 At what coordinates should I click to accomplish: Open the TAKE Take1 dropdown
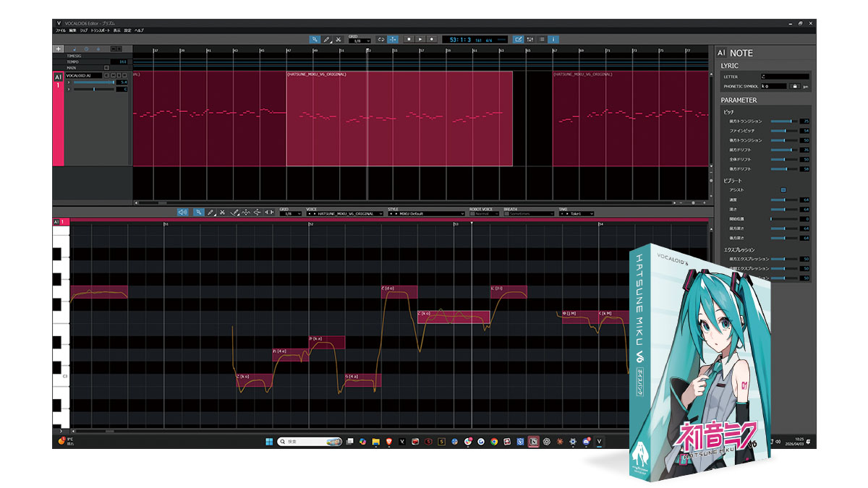pyautogui.click(x=576, y=214)
